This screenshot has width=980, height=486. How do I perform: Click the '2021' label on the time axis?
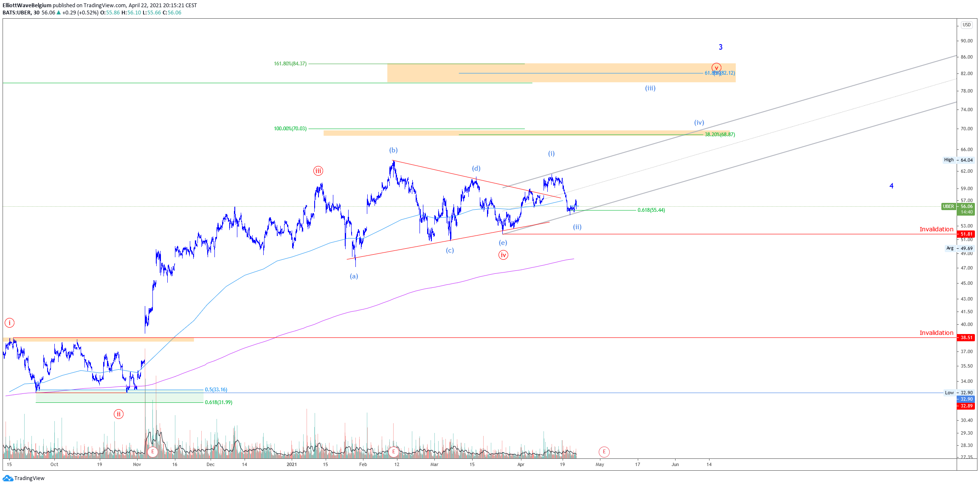click(x=292, y=464)
